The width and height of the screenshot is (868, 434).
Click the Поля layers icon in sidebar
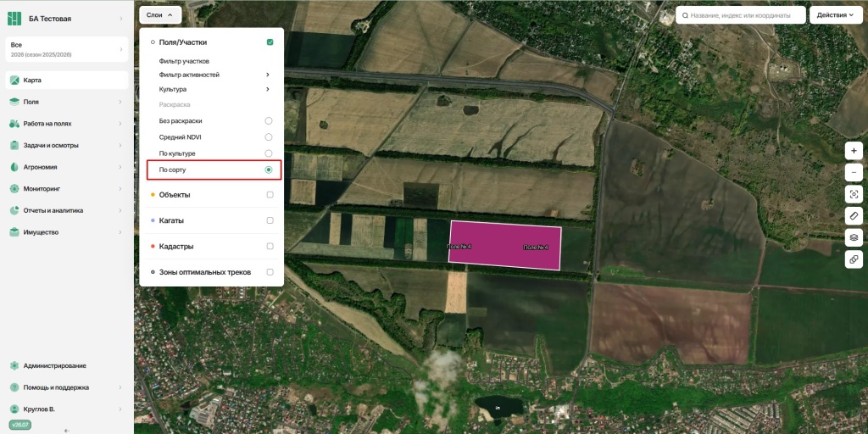(x=14, y=102)
